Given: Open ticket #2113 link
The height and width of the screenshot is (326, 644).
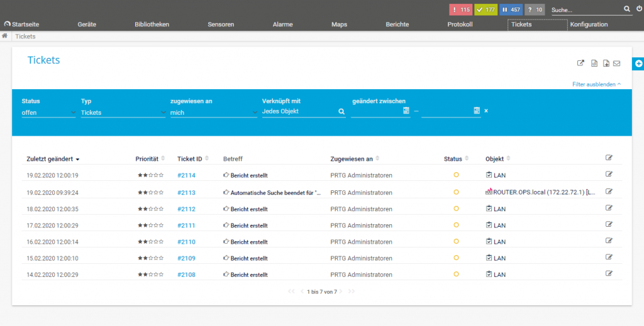Looking at the screenshot, I should 186,193.
